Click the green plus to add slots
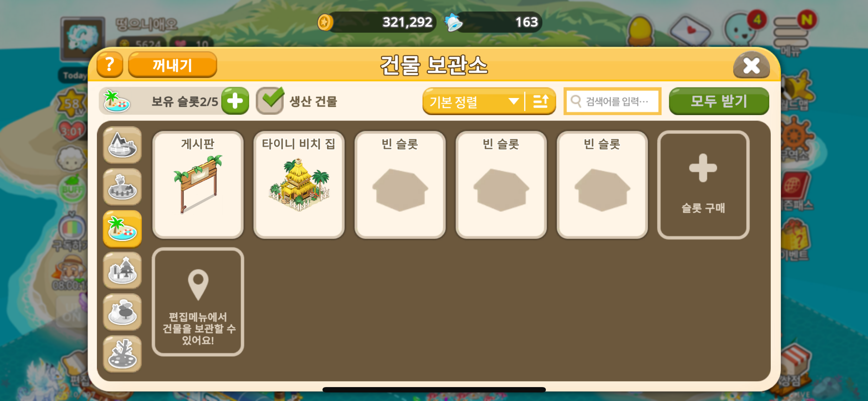Viewport: 868px width, 401px height. click(x=235, y=101)
